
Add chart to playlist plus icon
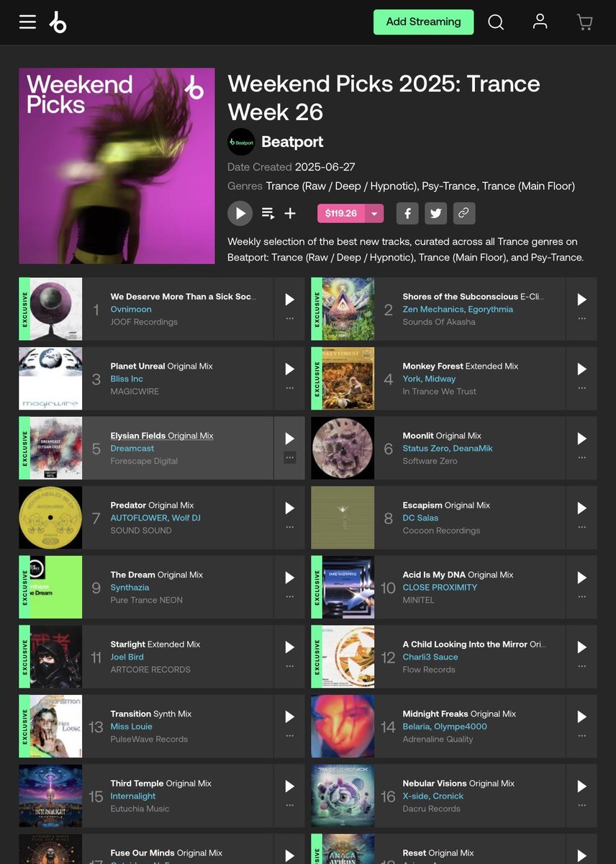(x=290, y=213)
